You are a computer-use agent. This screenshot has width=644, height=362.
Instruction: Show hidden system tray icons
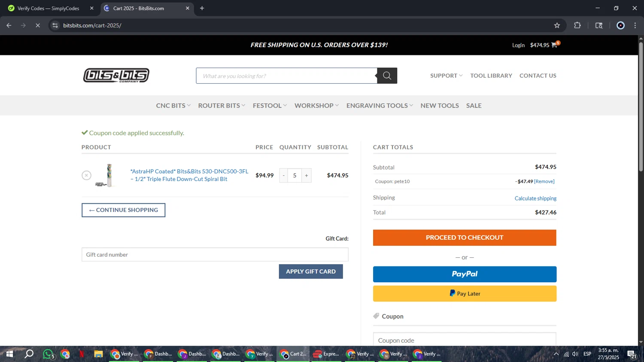(556, 354)
